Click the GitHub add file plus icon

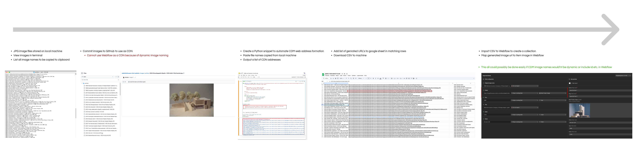click(116, 77)
